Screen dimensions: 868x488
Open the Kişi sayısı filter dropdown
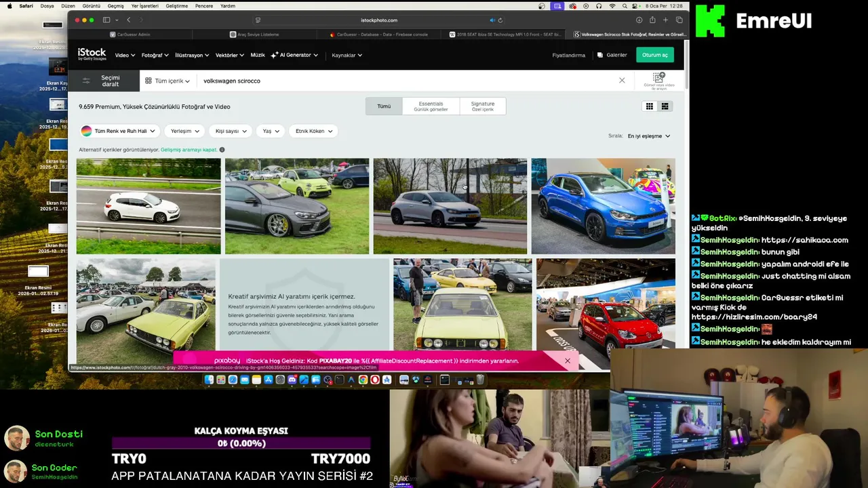click(x=231, y=131)
